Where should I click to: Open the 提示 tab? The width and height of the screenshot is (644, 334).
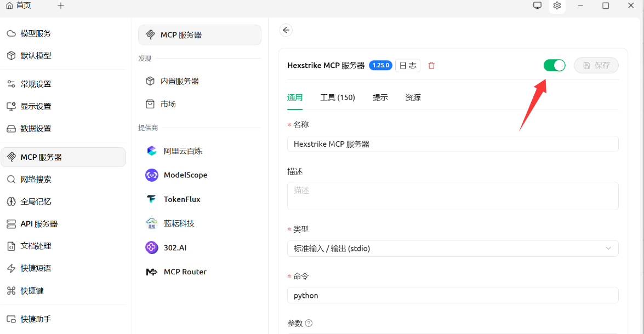pyautogui.click(x=380, y=97)
